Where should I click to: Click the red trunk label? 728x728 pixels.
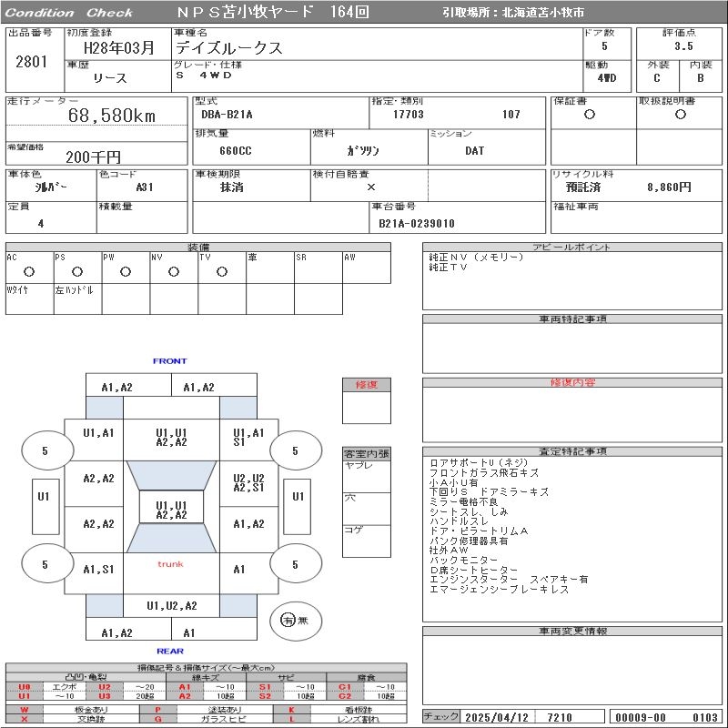[x=170, y=564]
